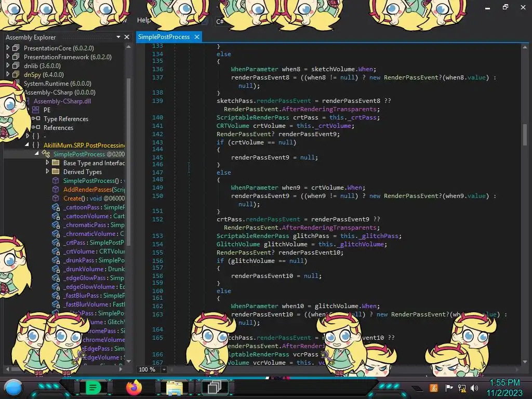The image size is (532, 399).
Task: Click the green notes app taskbar icon
Action: coord(93,388)
